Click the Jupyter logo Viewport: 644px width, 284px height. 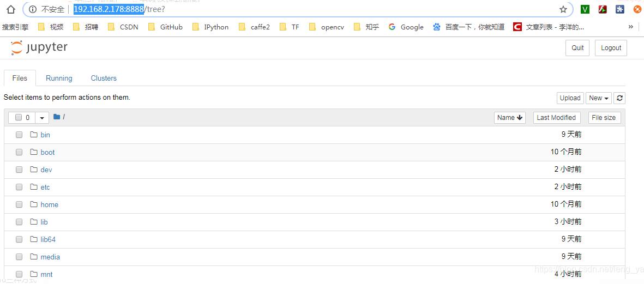coord(39,48)
